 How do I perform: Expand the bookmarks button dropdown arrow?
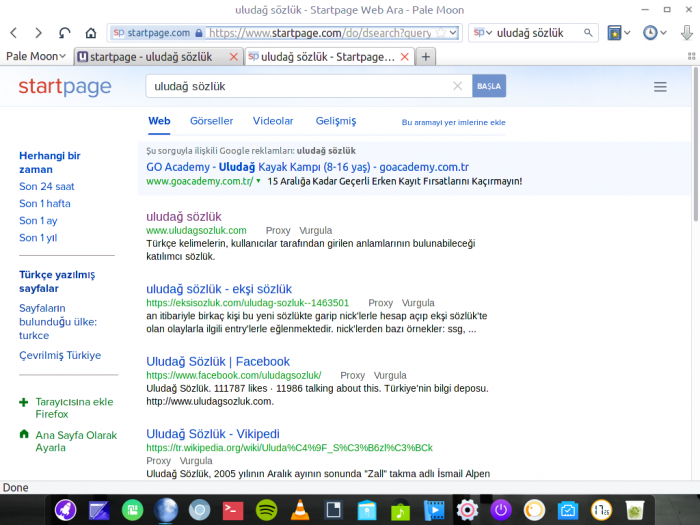point(627,33)
